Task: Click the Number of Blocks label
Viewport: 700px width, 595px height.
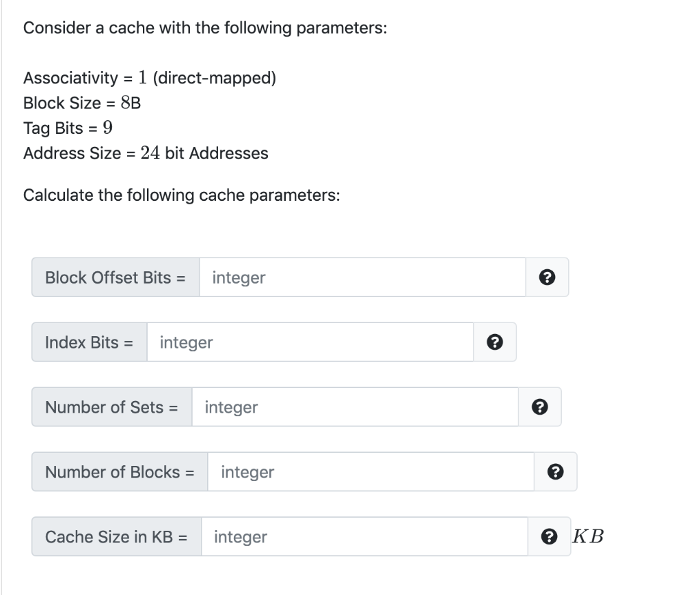Action: click(x=119, y=471)
